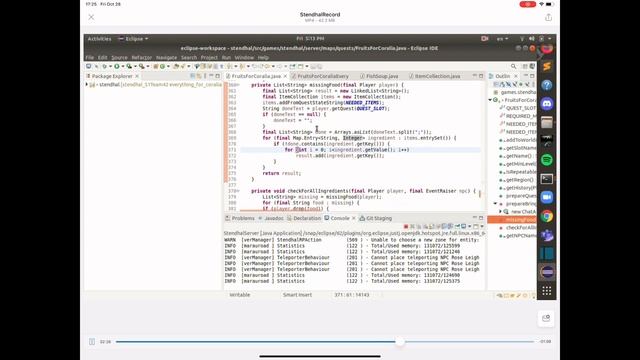Select checkForAll method in Outline
This screenshot has width=640, height=360.
click(518, 227)
